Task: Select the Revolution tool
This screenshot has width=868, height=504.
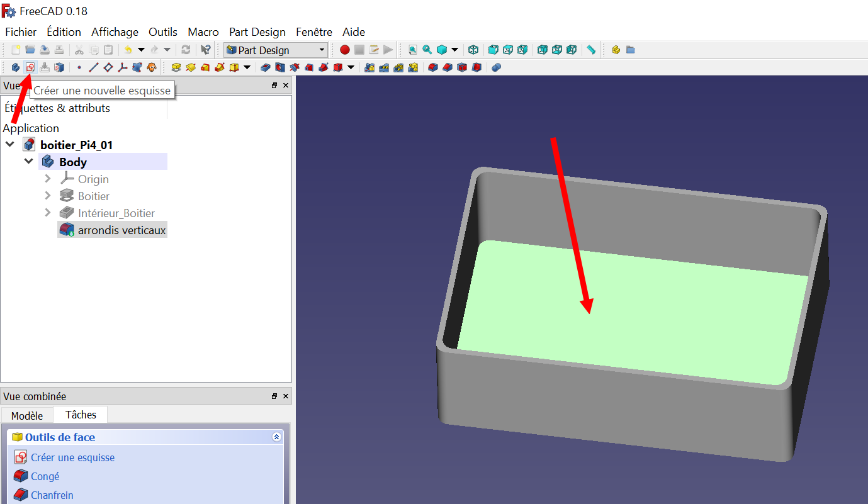Action: (x=191, y=67)
